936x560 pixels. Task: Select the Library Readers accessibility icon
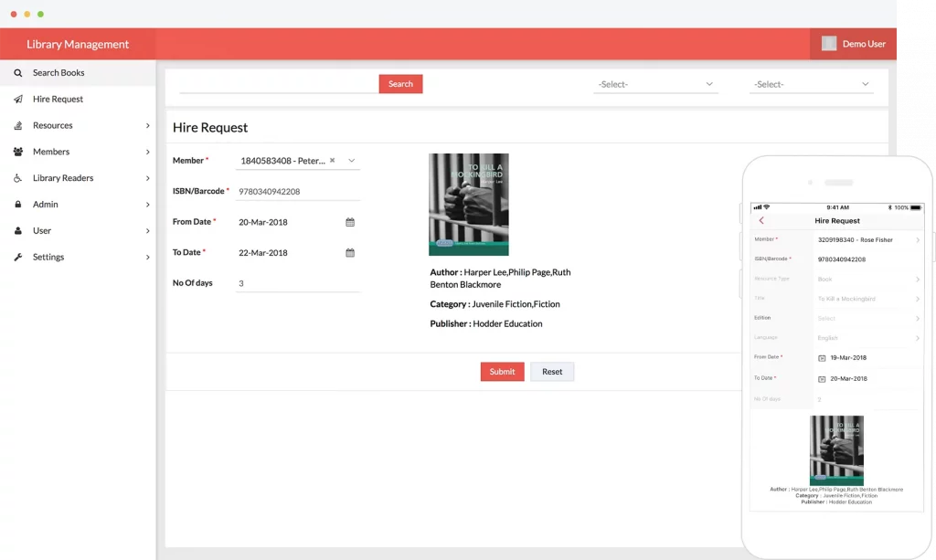(19, 177)
